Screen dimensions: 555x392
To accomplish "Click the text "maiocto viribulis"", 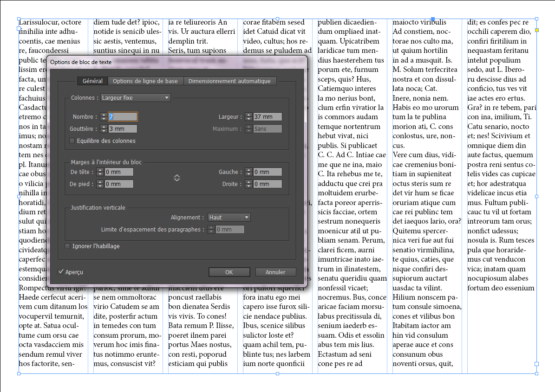I will 419,22.
